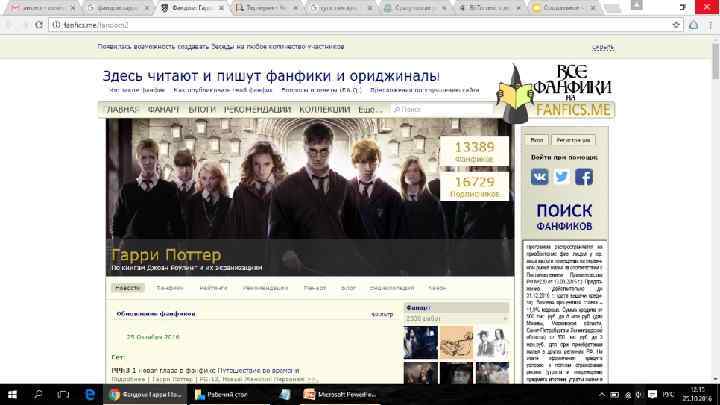Expand the 2300 работ fanart dropdown arrow

pyautogui.click(x=505, y=318)
